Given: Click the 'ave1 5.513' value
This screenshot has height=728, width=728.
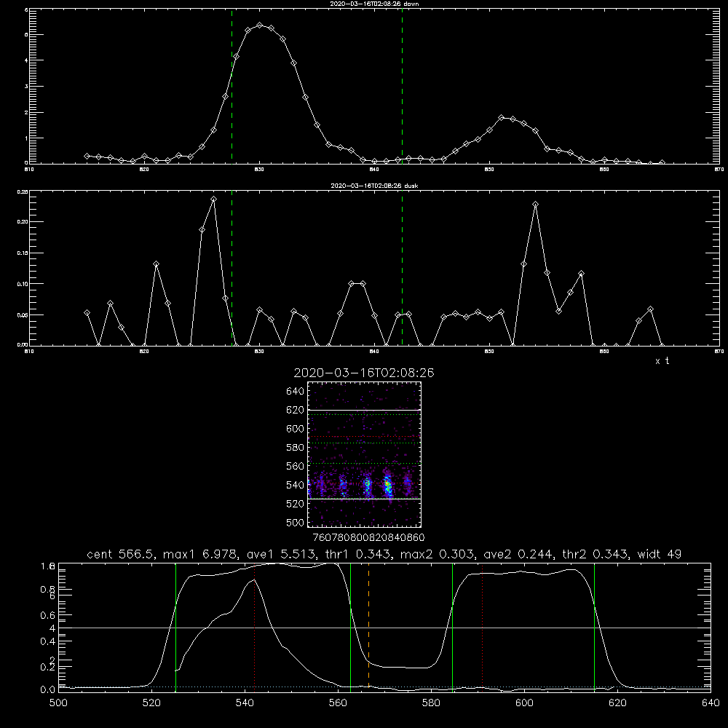Looking at the screenshot, I should point(281,554).
